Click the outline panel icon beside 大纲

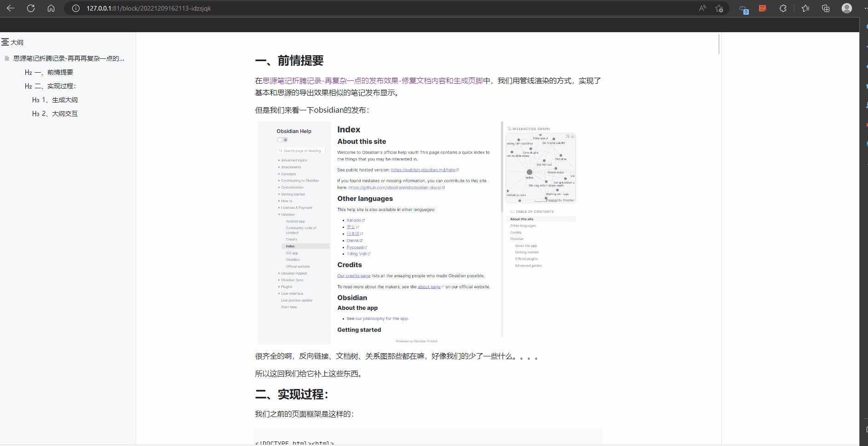tap(6, 41)
